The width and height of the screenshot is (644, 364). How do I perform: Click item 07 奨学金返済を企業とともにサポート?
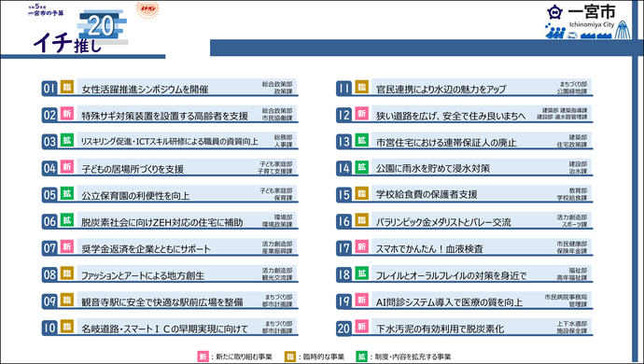coord(170,247)
